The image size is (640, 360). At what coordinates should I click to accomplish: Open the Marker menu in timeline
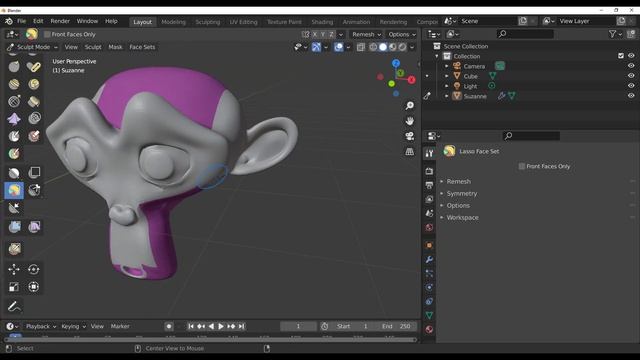[x=120, y=326]
